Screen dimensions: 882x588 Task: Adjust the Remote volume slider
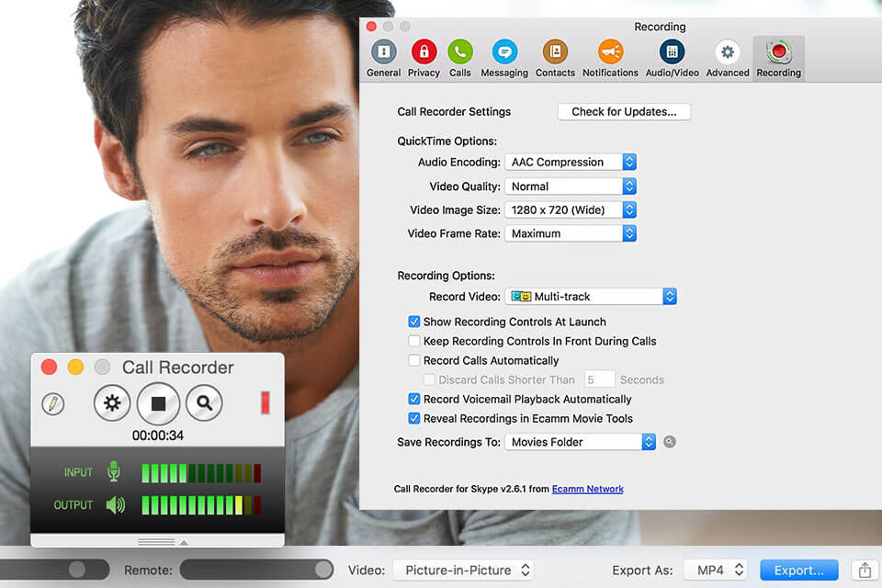coord(256,570)
